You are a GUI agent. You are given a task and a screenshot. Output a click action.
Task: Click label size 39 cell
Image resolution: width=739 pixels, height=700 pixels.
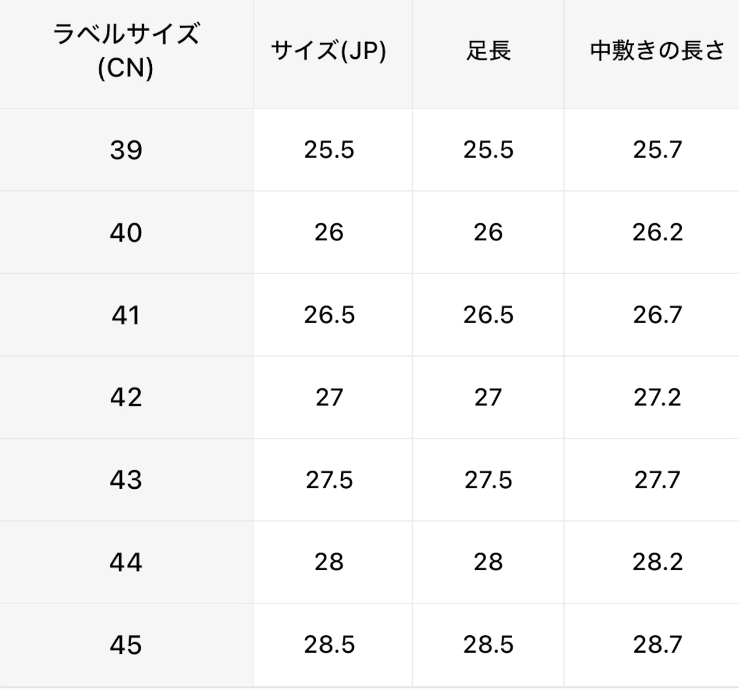point(126,150)
